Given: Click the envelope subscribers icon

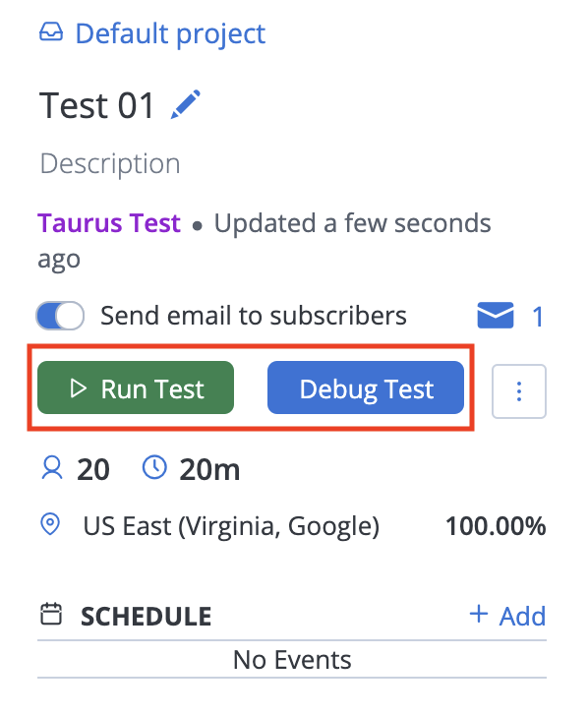Looking at the screenshot, I should (496, 315).
